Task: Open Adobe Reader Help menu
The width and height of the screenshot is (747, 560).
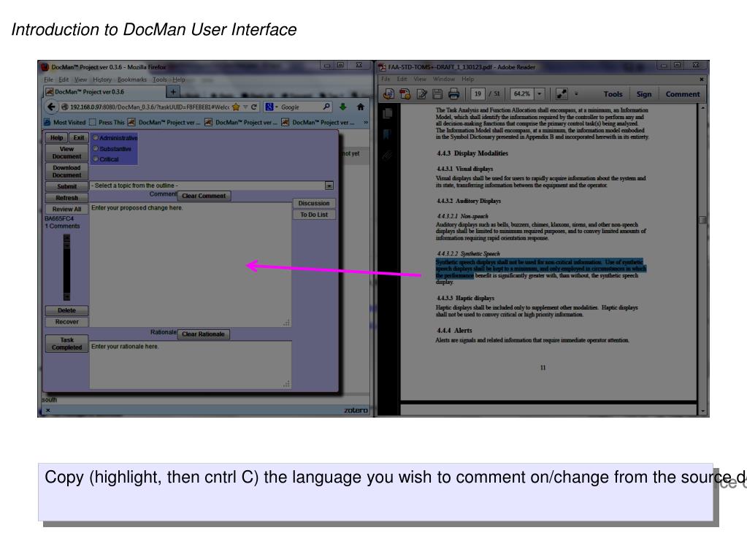Action: click(468, 79)
